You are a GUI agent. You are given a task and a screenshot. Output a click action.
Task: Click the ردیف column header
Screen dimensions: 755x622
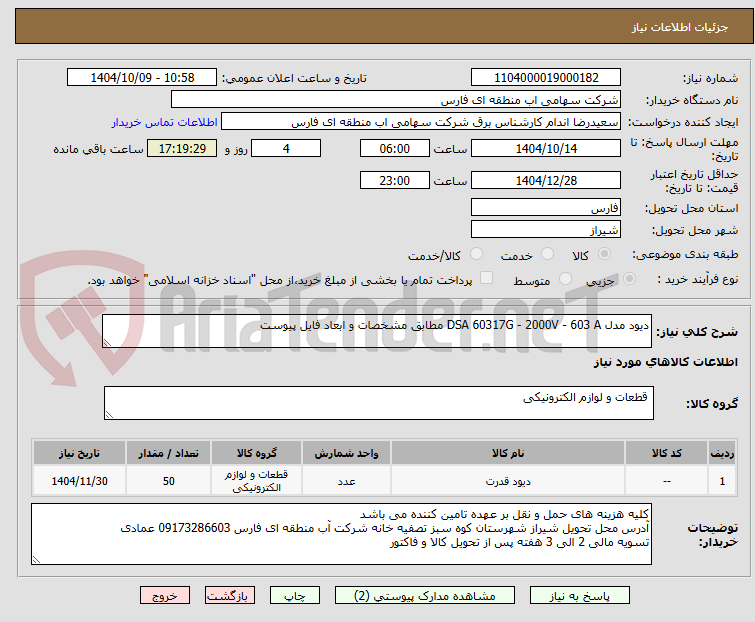722,453
